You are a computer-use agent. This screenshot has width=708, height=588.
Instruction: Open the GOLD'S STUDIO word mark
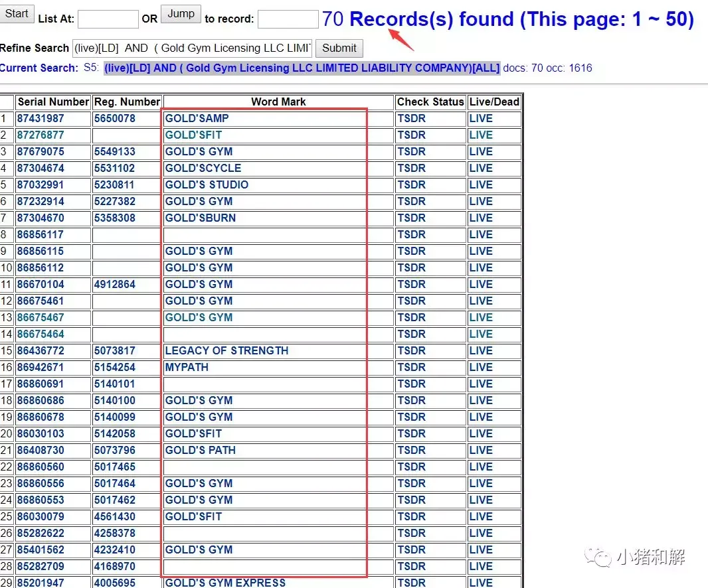pos(207,185)
